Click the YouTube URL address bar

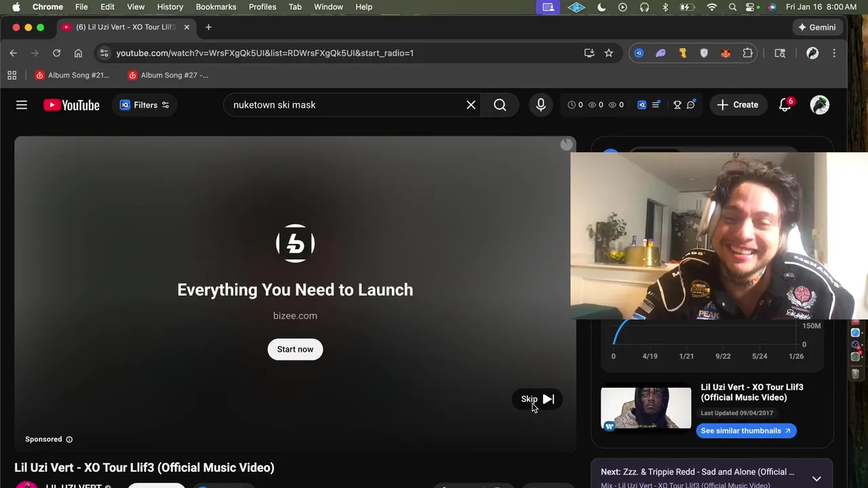tap(264, 53)
